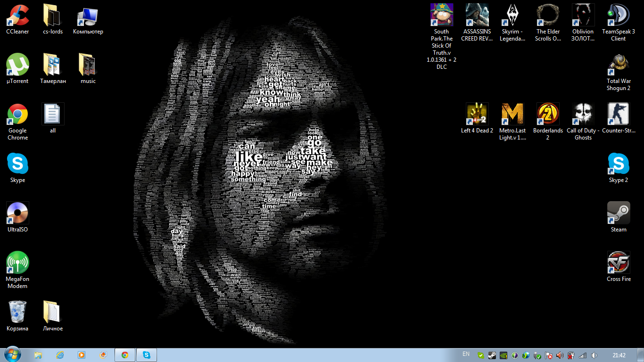644x362 pixels.
Task: Launch MegaFon Modem
Action: pyautogui.click(x=17, y=271)
